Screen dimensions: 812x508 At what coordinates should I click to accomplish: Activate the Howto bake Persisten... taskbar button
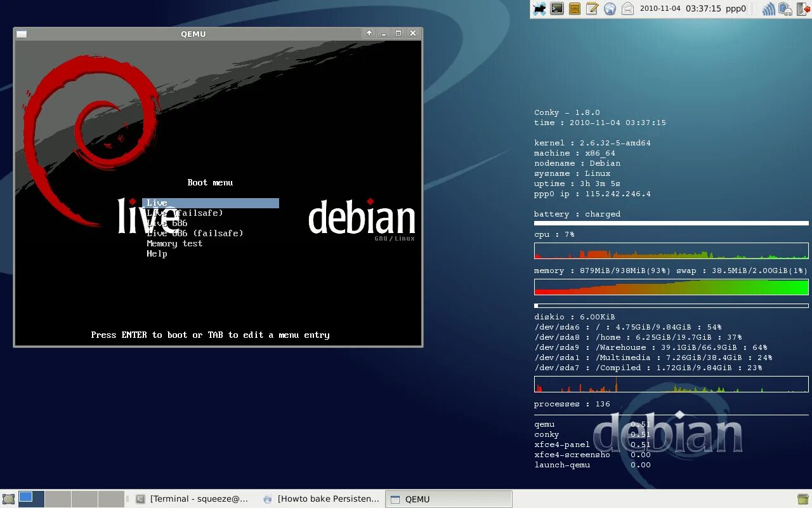click(321, 499)
